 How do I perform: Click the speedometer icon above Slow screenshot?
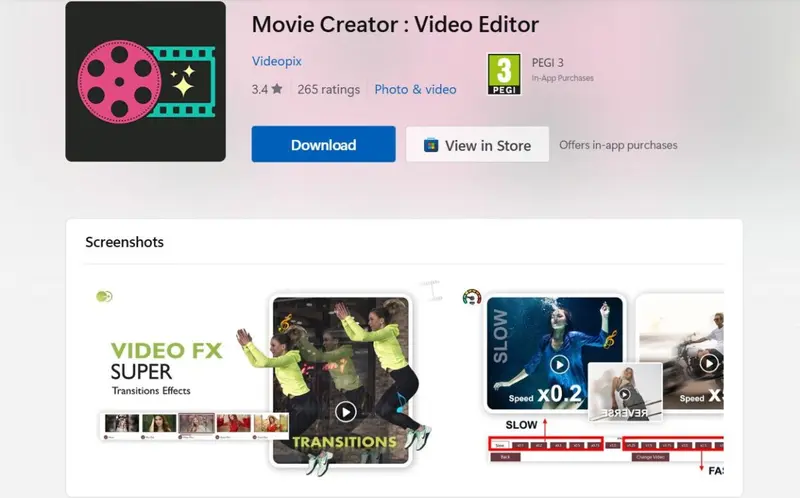click(472, 297)
